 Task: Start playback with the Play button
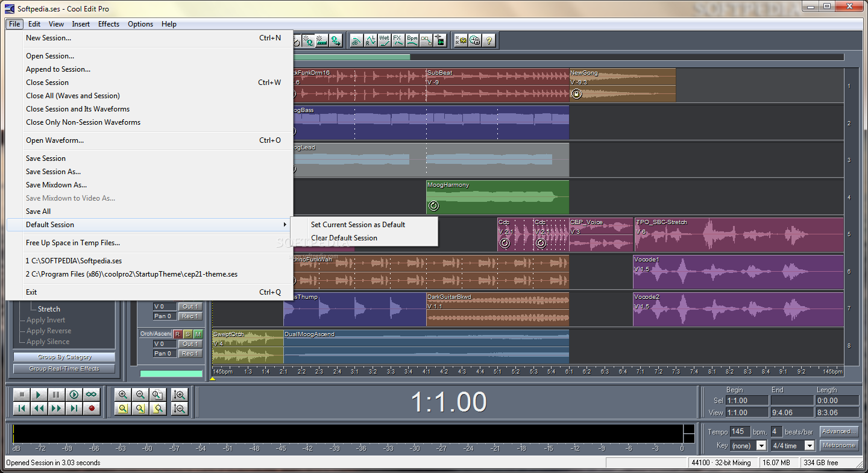click(39, 395)
